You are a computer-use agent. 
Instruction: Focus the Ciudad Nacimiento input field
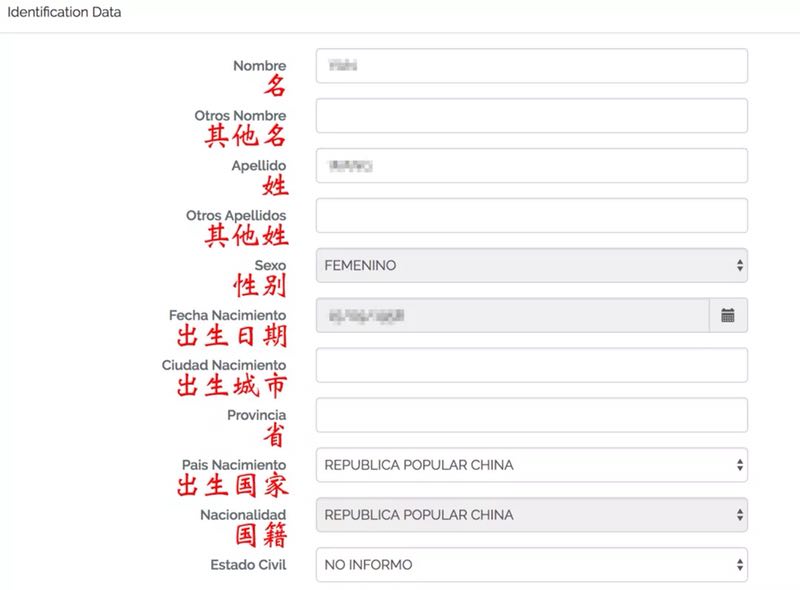click(531, 365)
